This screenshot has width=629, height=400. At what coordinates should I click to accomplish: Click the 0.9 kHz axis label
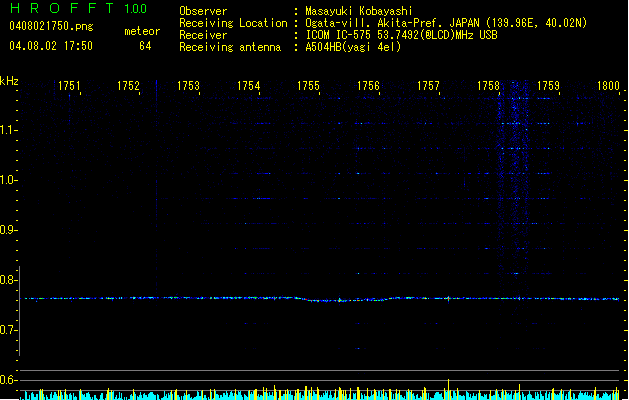click(x=8, y=230)
